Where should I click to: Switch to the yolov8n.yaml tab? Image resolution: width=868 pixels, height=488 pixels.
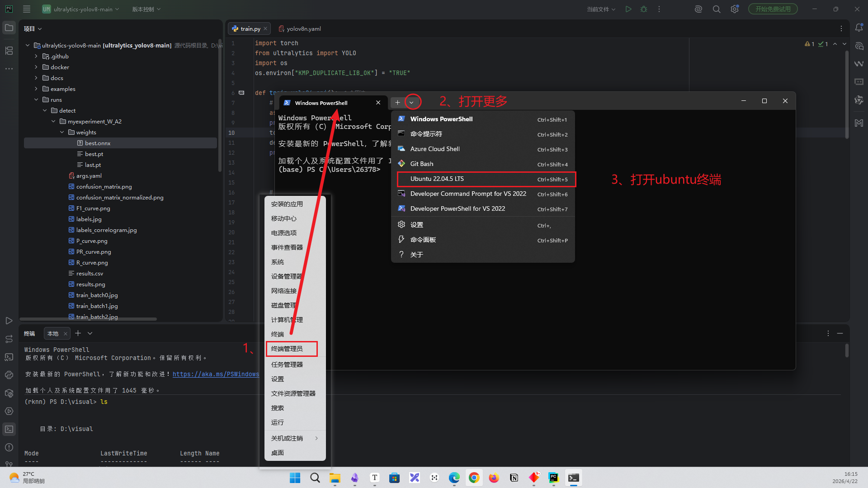pyautogui.click(x=303, y=28)
